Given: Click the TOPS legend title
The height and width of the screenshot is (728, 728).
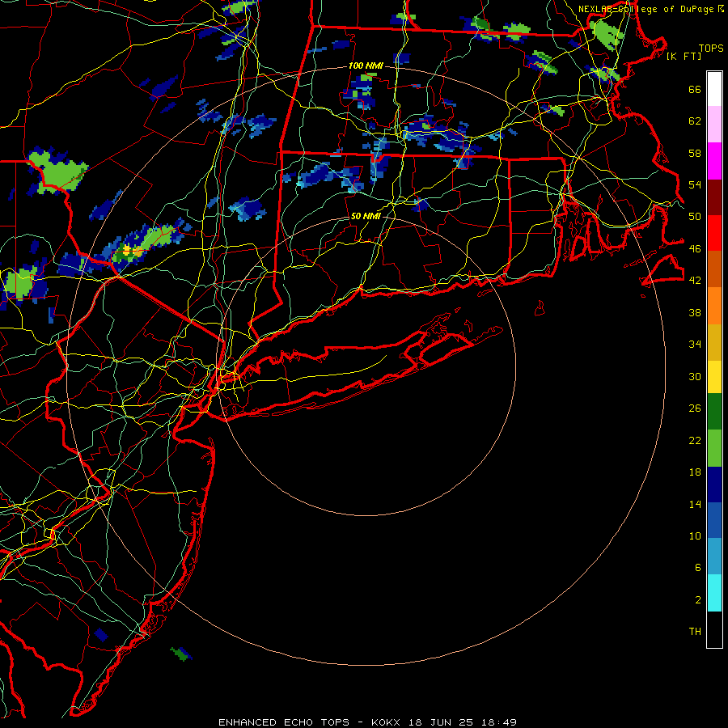Looking at the screenshot, I should (x=711, y=49).
